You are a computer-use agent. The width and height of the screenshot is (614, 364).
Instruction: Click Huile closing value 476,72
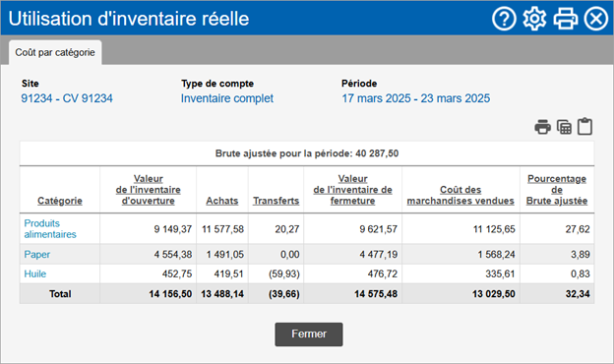[383, 273]
